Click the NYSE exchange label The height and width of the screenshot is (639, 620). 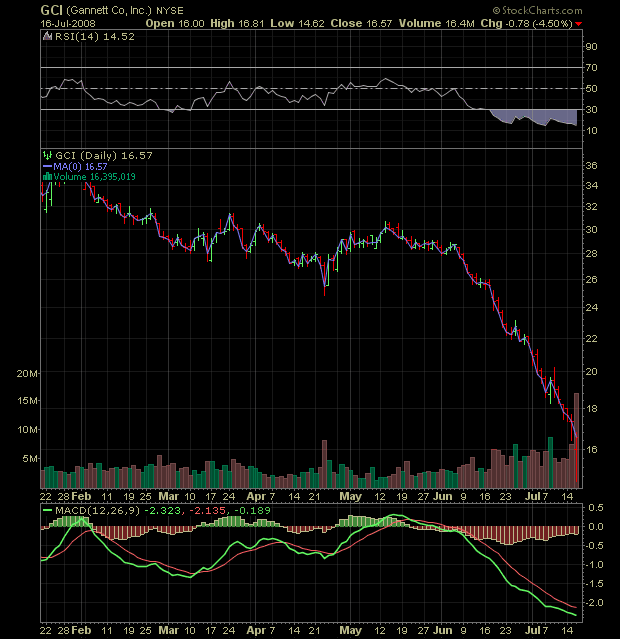point(170,11)
